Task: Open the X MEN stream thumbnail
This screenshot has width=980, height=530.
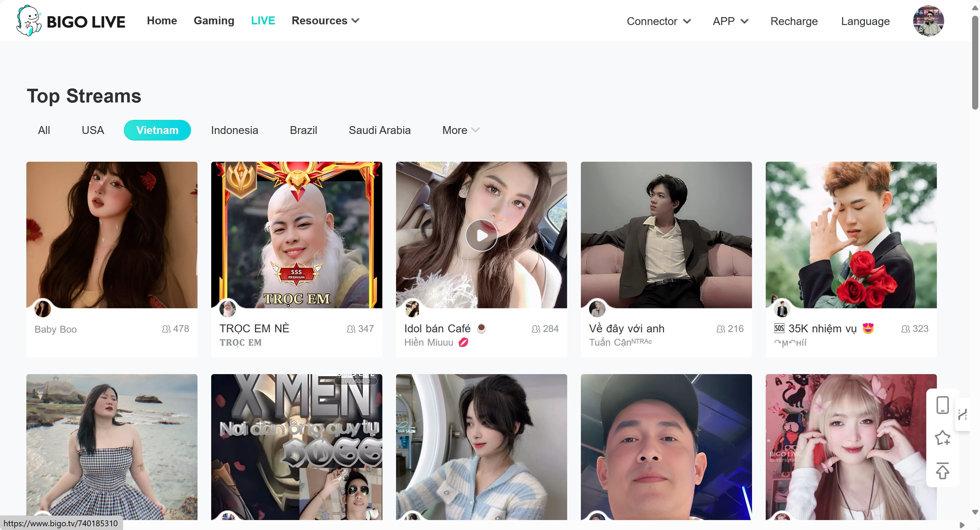Action: tap(297, 447)
